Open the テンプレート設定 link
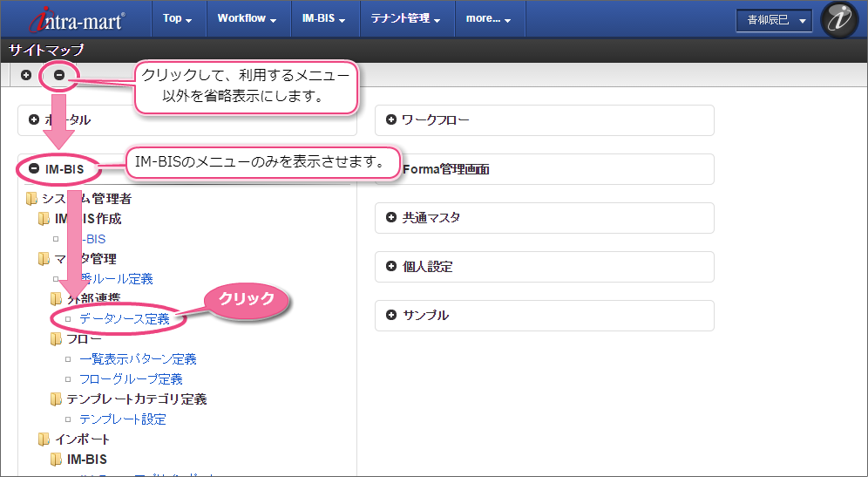 pyautogui.click(x=123, y=419)
